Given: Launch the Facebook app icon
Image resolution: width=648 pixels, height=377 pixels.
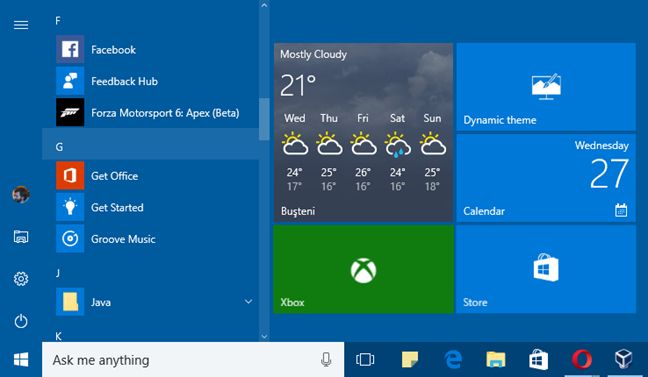Looking at the screenshot, I should click(x=70, y=50).
